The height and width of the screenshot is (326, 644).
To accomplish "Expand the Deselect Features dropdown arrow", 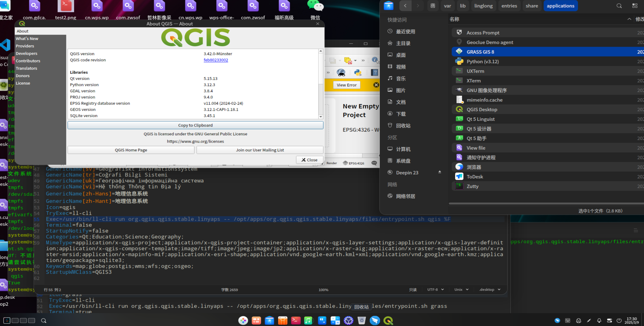I will [355, 60].
